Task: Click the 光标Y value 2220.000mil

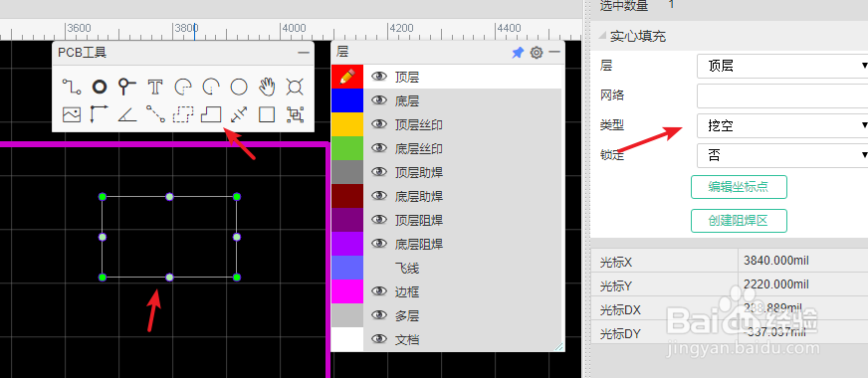Action: click(x=776, y=283)
